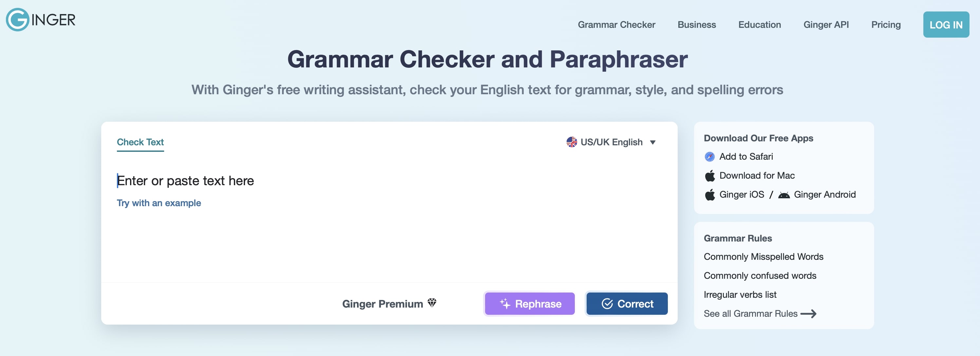Image resolution: width=980 pixels, height=356 pixels.
Task: Click Try with an example link
Action: tap(159, 203)
